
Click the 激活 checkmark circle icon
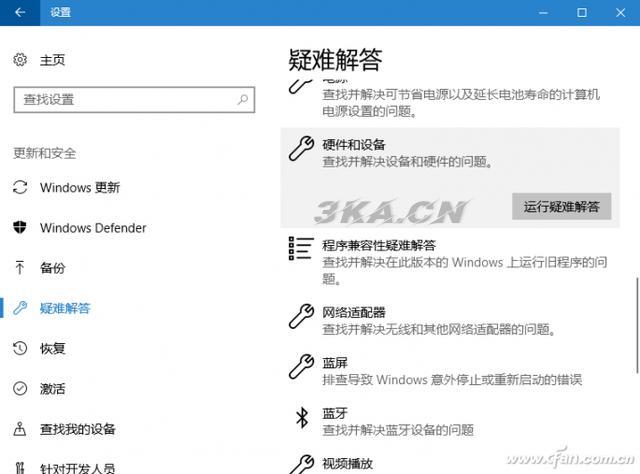[20, 388]
